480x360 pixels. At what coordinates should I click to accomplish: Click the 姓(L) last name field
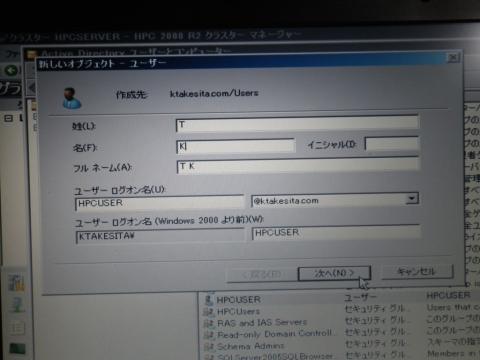[297, 124]
